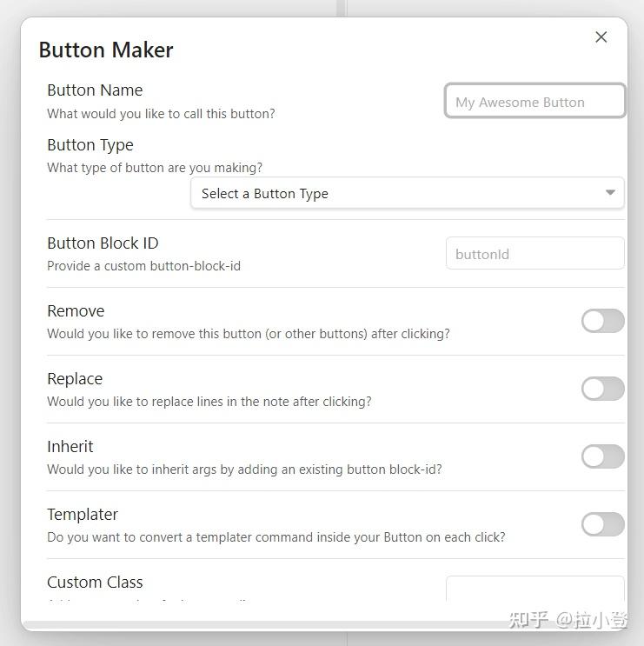Click the Button Name label
The width and height of the screenshot is (644, 646).
click(95, 90)
